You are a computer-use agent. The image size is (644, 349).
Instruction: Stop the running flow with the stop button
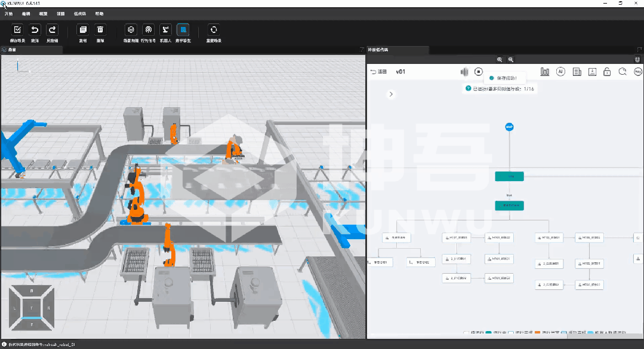click(x=479, y=72)
